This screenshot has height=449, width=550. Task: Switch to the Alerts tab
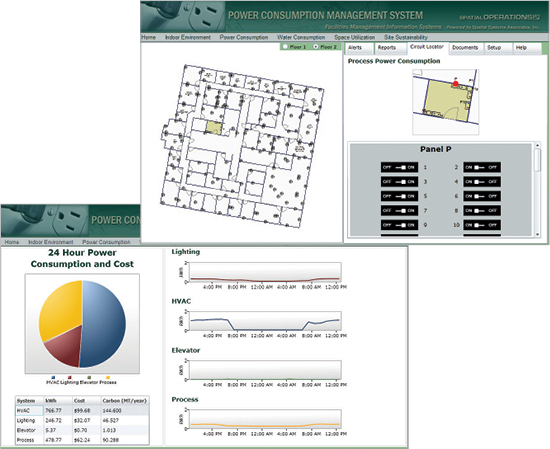358,48
